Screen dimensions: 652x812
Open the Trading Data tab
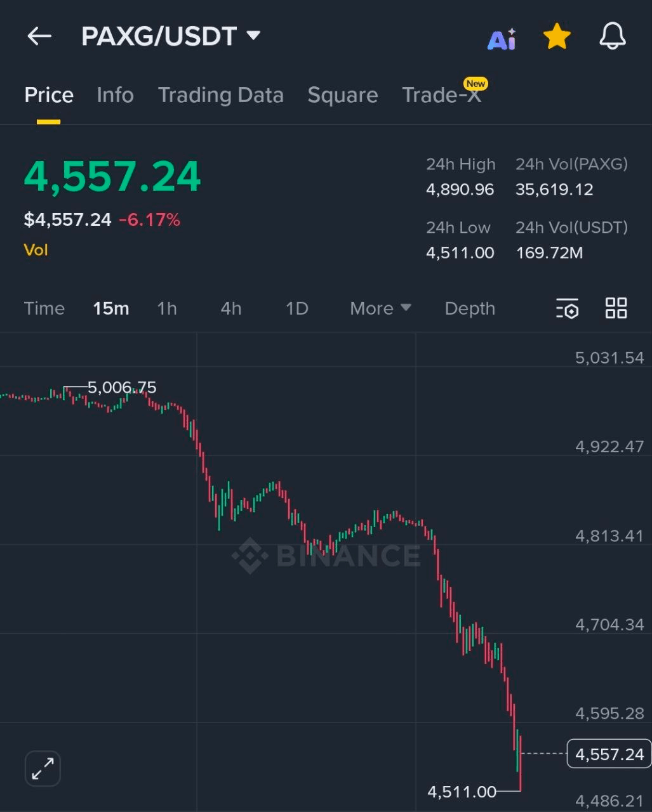(220, 95)
